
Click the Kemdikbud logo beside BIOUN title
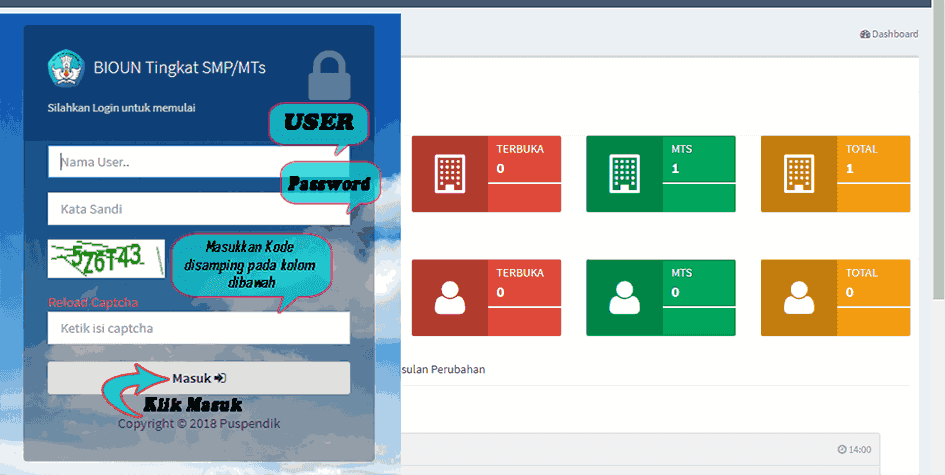click(x=66, y=68)
